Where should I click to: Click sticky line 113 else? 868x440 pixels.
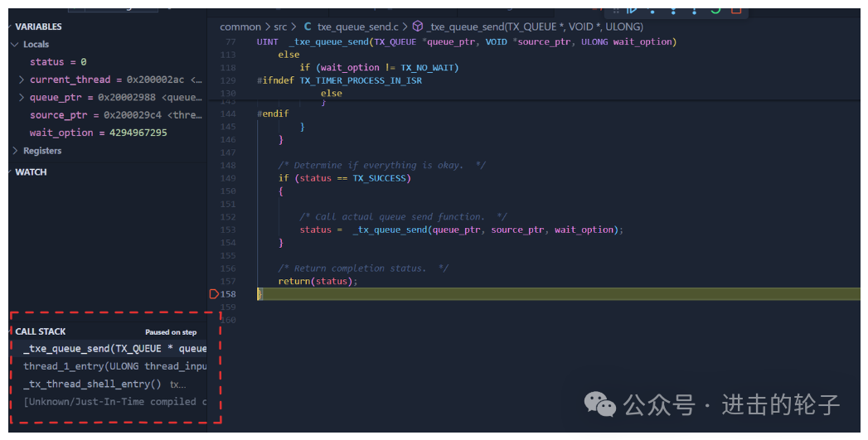289,55
